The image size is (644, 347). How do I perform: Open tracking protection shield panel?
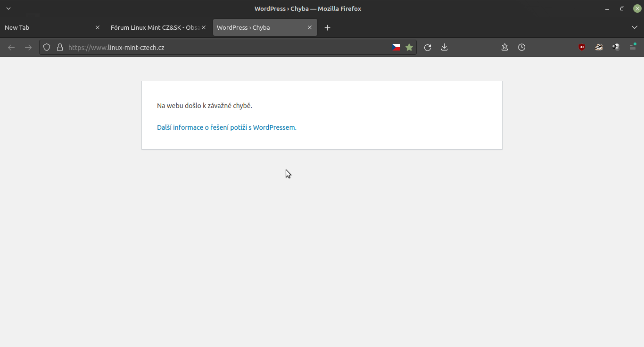[47, 47]
